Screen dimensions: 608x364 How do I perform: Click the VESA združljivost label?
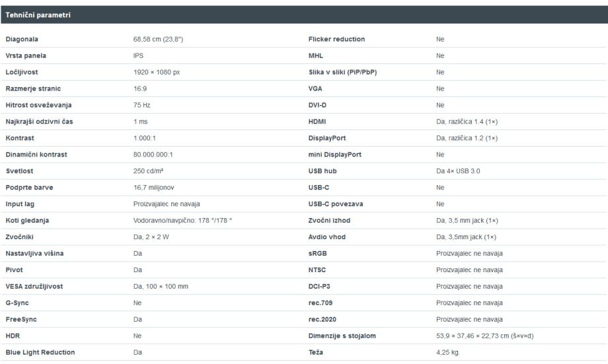coord(34,287)
